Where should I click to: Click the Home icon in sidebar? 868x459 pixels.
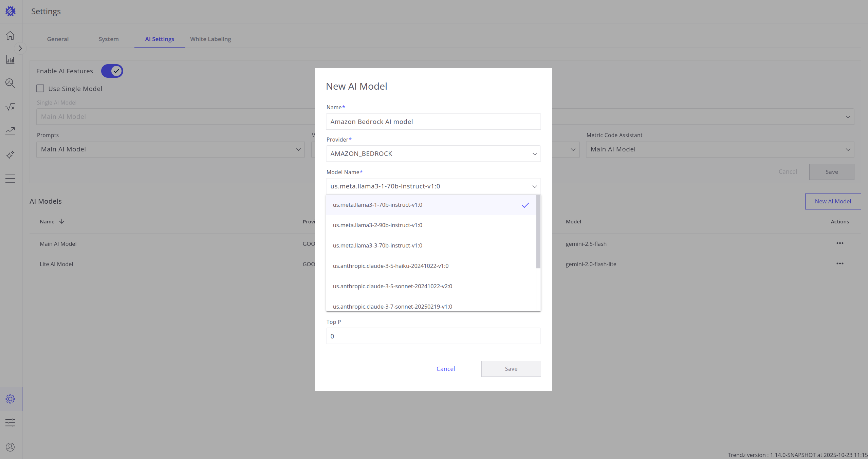[10, 35]
